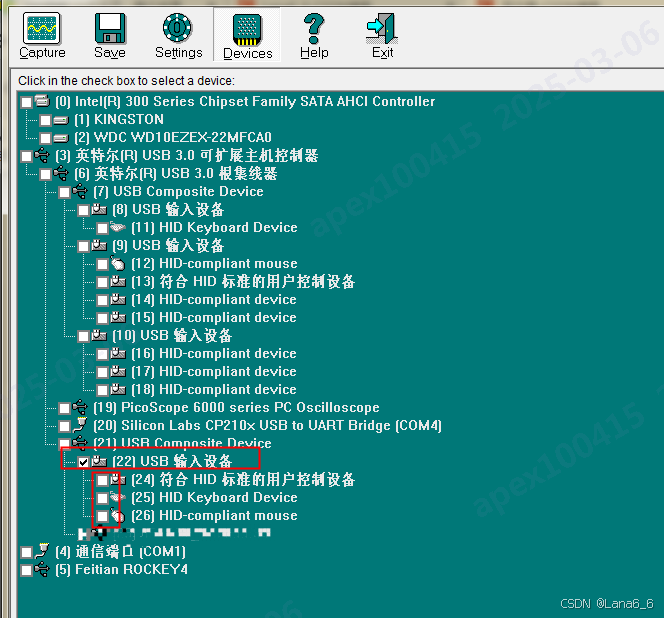Check the [5] Feitian ROCKEY4 box
Viewport: 664px width, 618px height.
coord(26,570)
